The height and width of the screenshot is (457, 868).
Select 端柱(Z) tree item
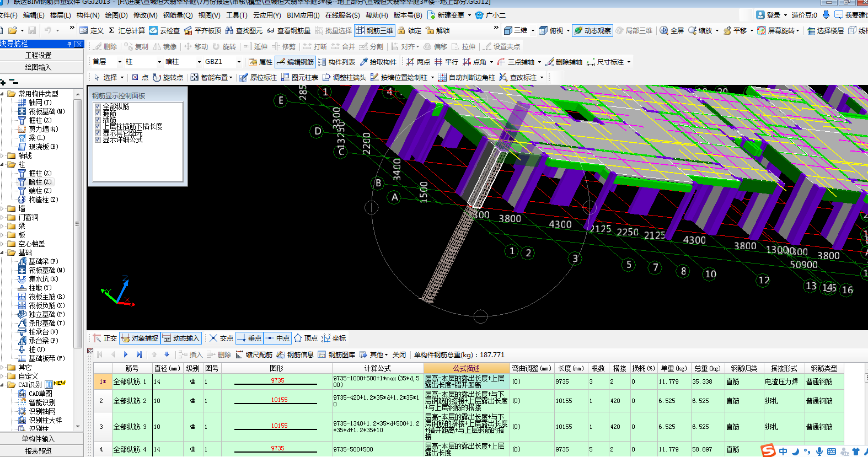click(35, 191)
